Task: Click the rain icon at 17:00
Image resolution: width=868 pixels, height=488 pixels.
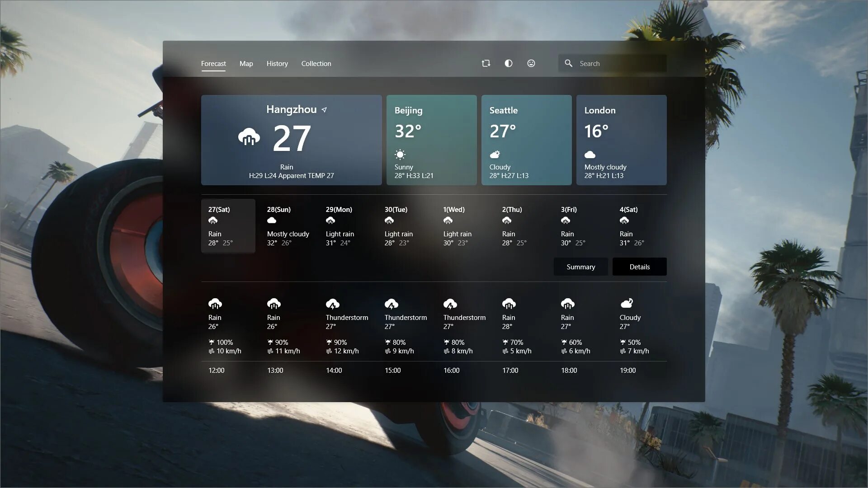Action: (x=509, y=304)
